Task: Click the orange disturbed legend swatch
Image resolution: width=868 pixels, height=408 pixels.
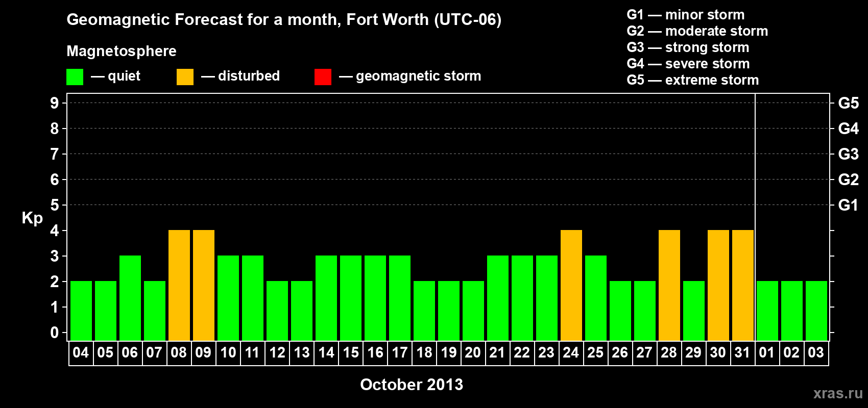Action: point(185,77)
